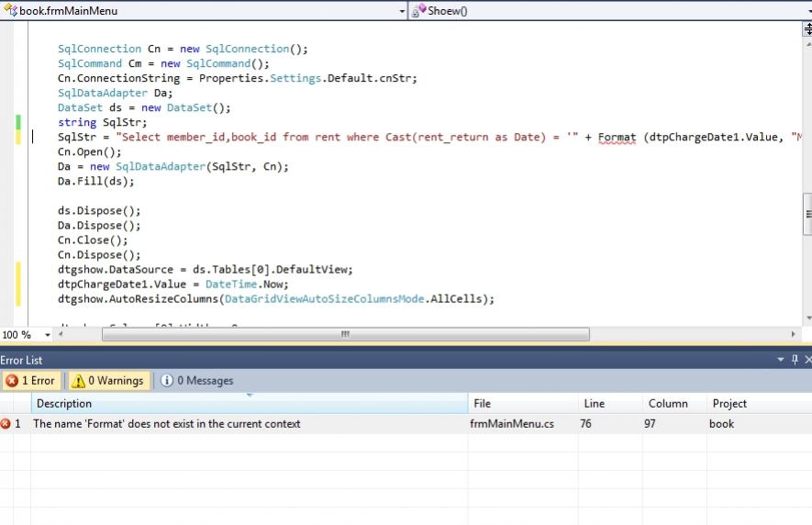Viewport: 812px width, 525px height.
Task: Click the underlined Format identifier in code
Action: point(617,138)
